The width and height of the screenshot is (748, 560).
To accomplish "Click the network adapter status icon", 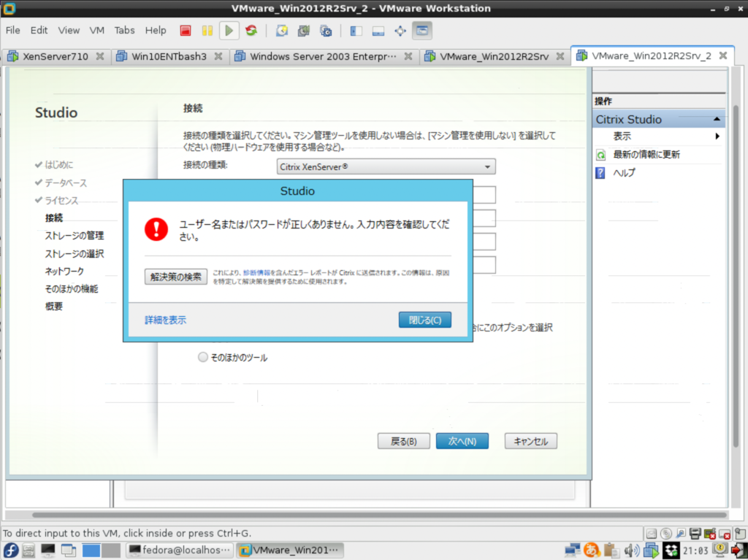I will 681,533.
